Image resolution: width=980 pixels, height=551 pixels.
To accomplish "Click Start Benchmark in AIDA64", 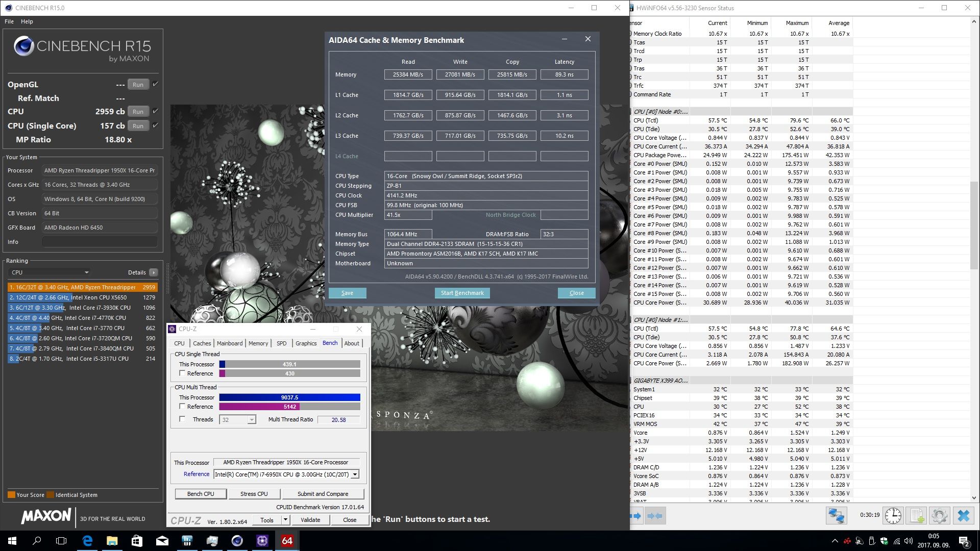I will [462, 293].
